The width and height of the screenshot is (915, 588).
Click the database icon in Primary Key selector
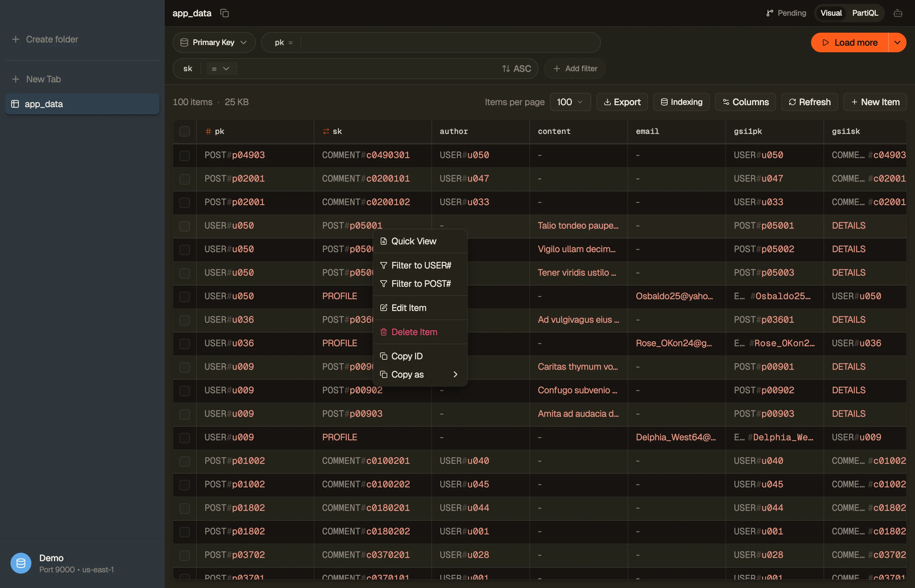[x=184, y=42]
